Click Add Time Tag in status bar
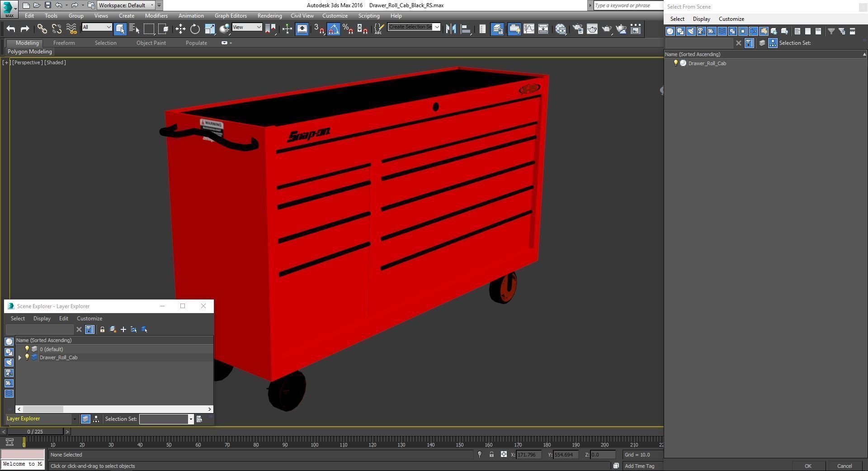Screen dimensions: 868x471 [x=639, y=466]
